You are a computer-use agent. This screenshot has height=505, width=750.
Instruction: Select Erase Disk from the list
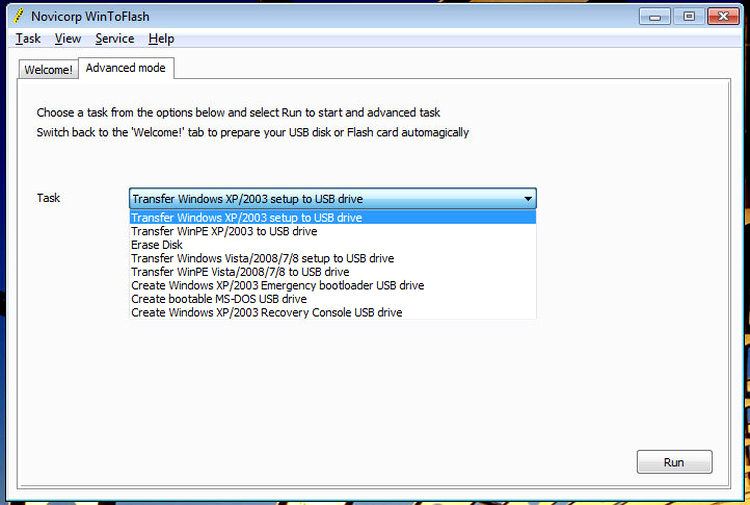coord(332,245)
